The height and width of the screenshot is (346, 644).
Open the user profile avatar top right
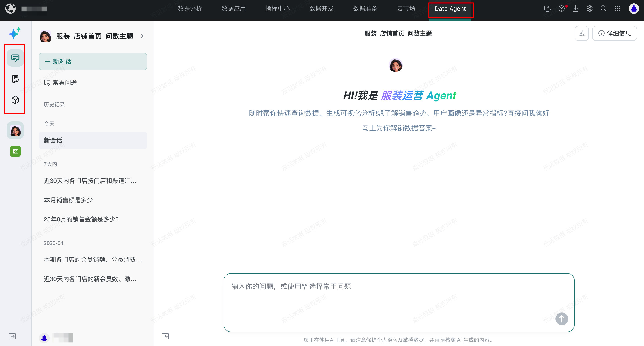pyautogui.click(x=634, y=9)
